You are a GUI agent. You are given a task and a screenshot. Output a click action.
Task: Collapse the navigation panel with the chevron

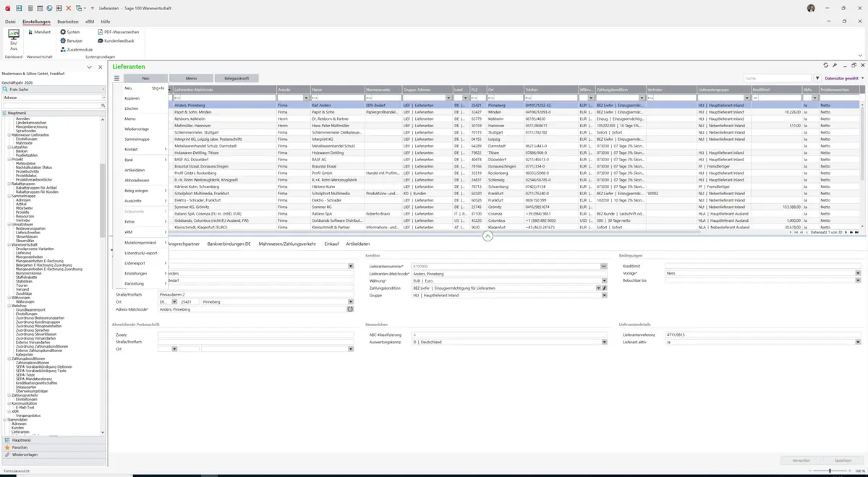(x=90, y=67)
